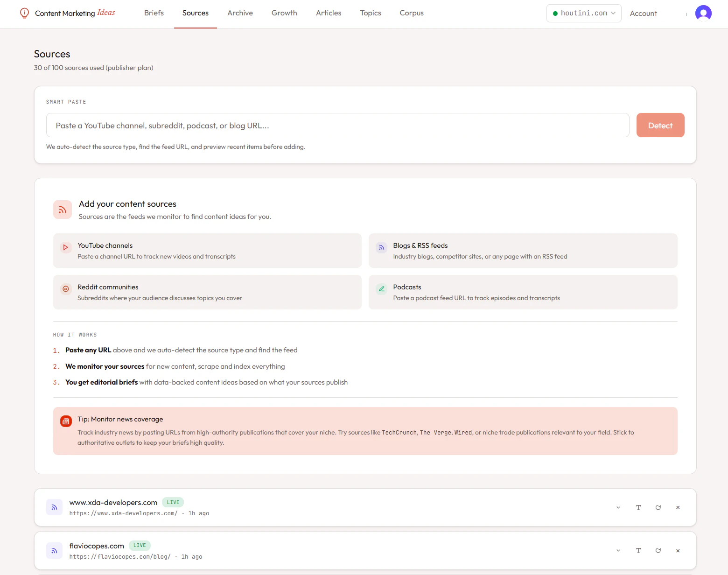
Task: Click the tip icon in the news coverage banner
Action: (66, 421)
